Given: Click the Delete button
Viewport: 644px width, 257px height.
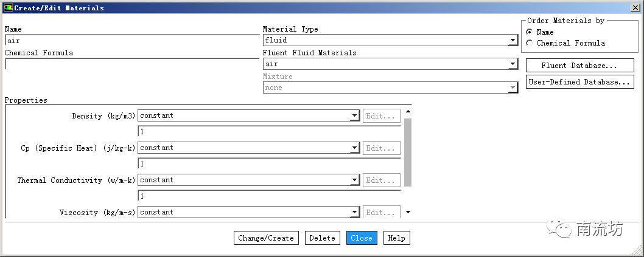Looking at the screenshot, I should point(322,238).
